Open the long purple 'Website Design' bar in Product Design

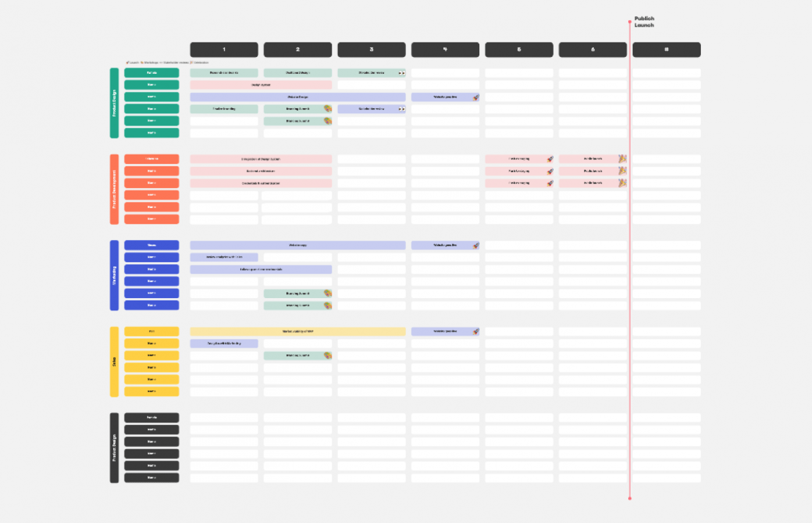tap(298, 97)
